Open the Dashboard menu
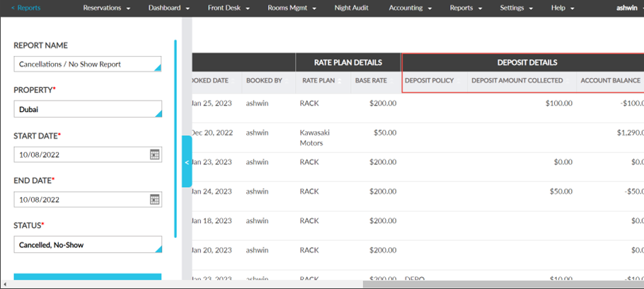 point(169,8)
